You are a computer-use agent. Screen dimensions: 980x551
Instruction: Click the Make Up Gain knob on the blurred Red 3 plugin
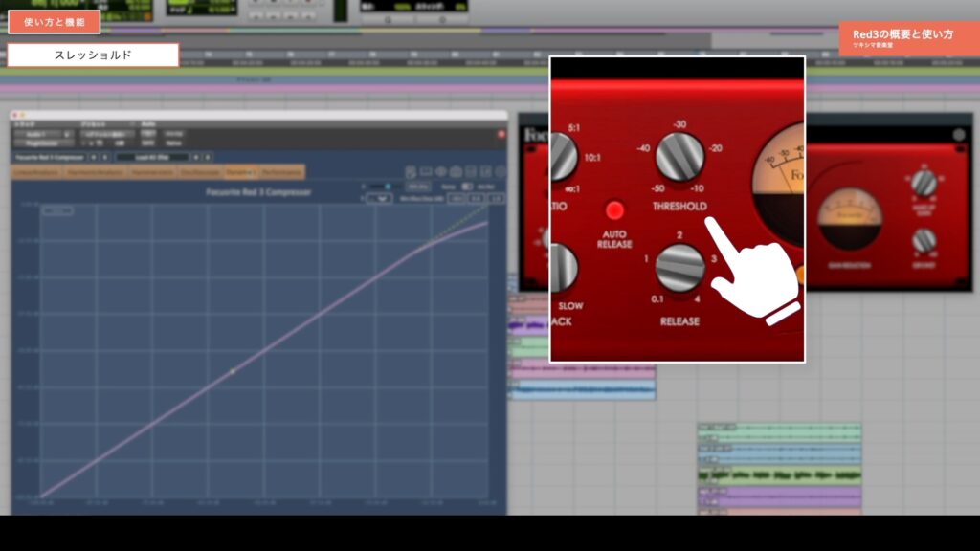coord(924,184)
